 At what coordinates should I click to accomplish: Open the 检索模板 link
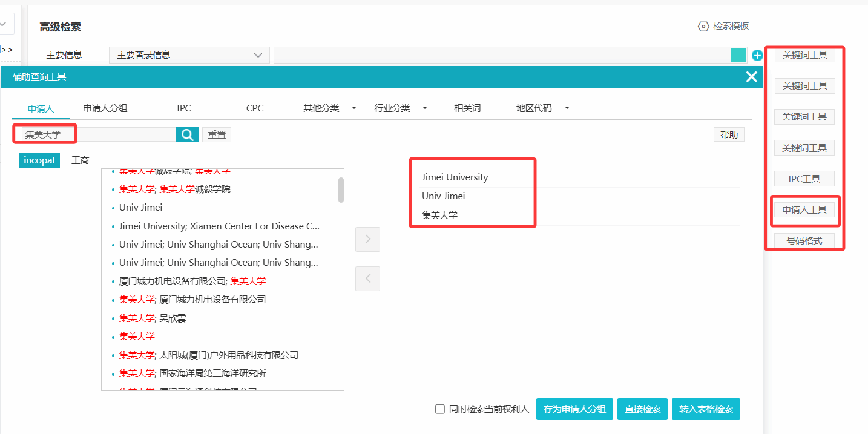click(731, 26)
